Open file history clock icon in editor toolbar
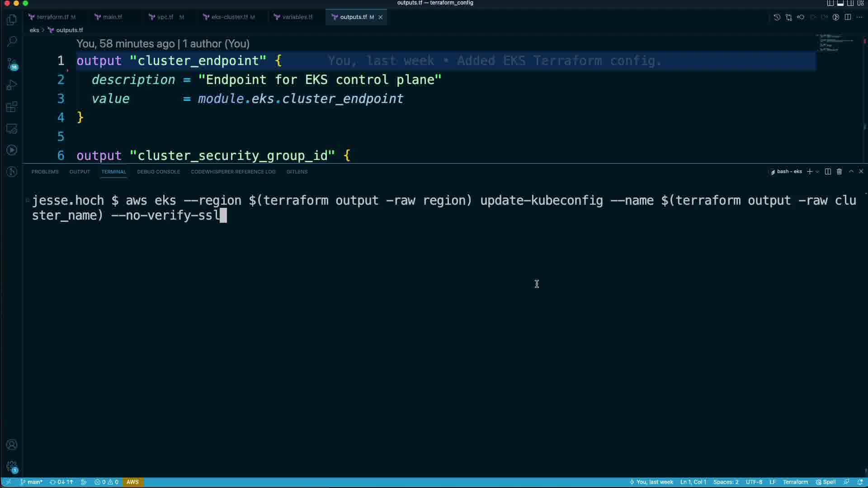The width and height of the screenshot is (868, 488). (777, 17)
